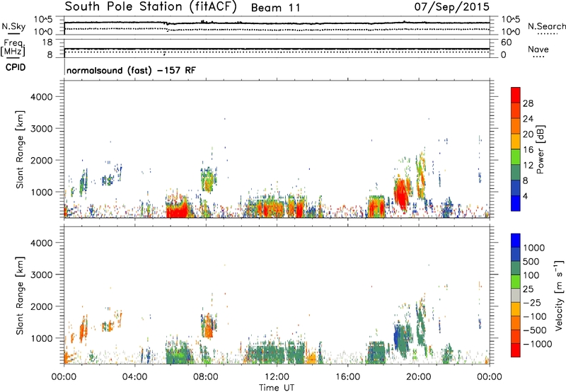Viewport: 566px width, 392px height.
Task: Click '4000' on power panel range axis
Action: tap(41, 97)
